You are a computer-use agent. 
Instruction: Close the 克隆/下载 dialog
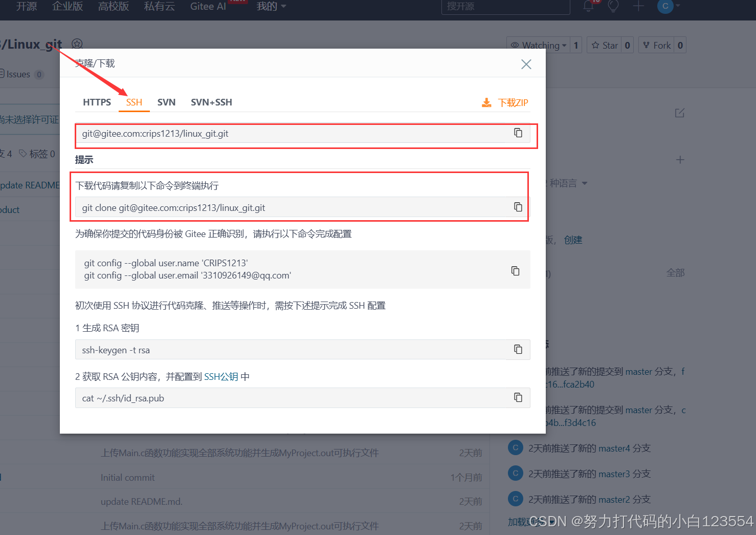(x=526, y=64)
